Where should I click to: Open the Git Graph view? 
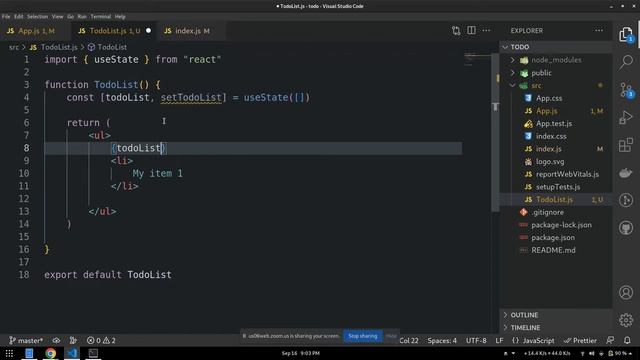(626, 200)
